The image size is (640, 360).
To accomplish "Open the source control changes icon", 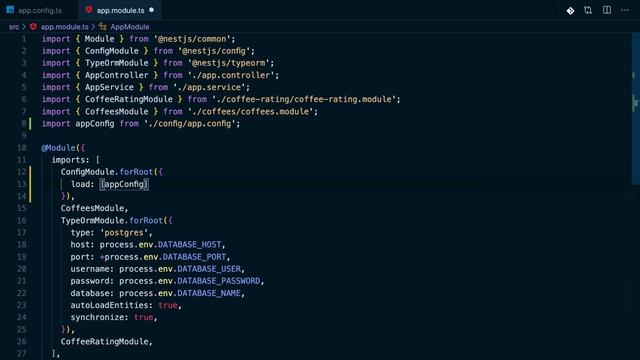I will 570,11.
